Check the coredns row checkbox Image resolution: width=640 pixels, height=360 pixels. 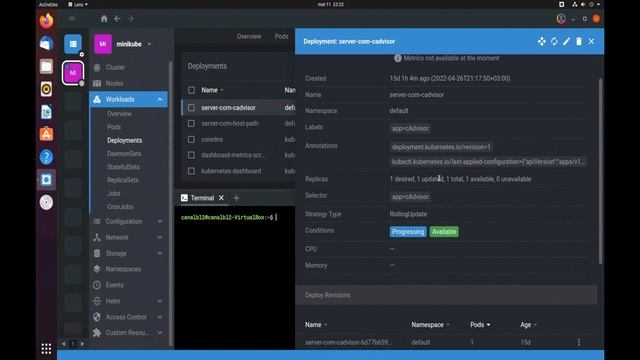(x=191, y=139)
